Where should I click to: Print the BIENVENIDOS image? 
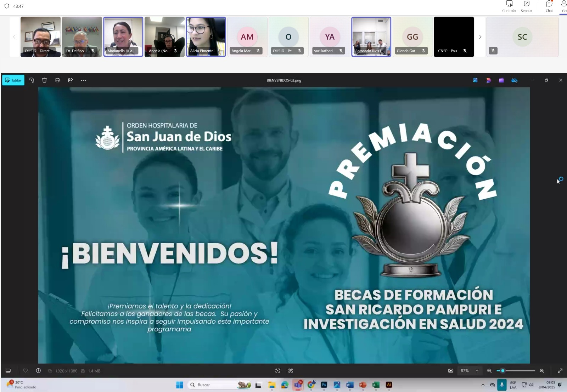pos(57,80)
